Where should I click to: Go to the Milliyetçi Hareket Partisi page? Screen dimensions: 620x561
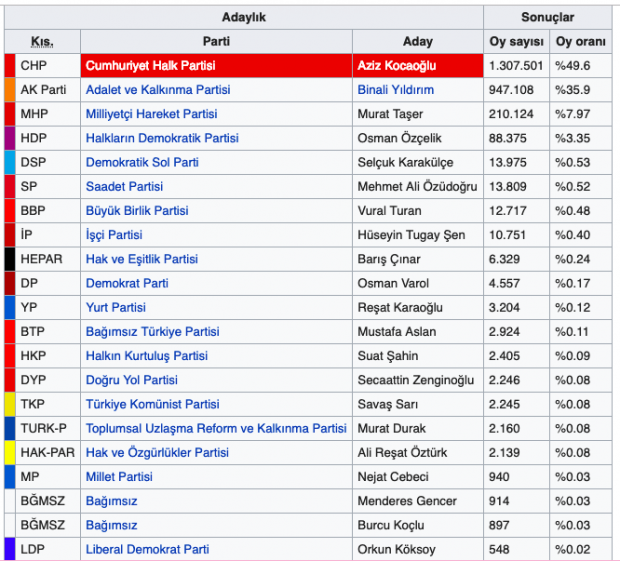pyautogui.click(x=151, y=114)
